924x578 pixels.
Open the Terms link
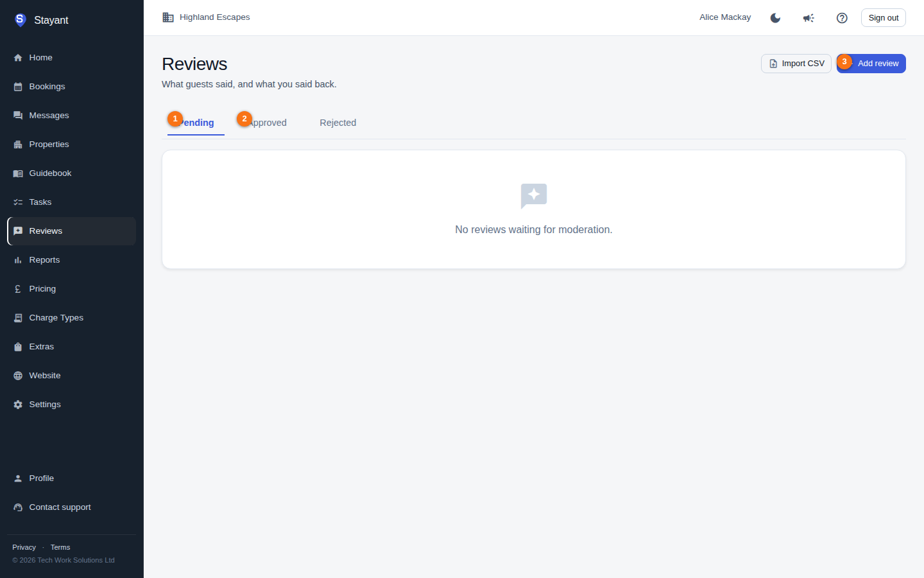[60, 547]
